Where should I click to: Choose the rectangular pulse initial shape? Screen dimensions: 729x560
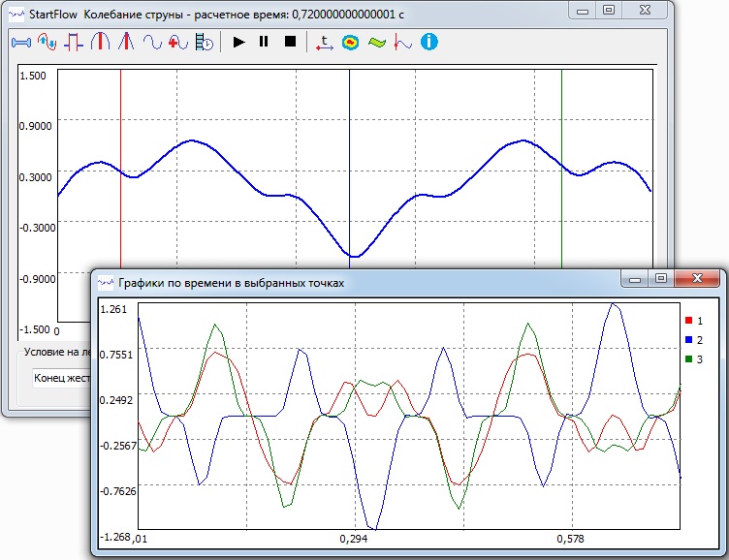coord(74,42)
